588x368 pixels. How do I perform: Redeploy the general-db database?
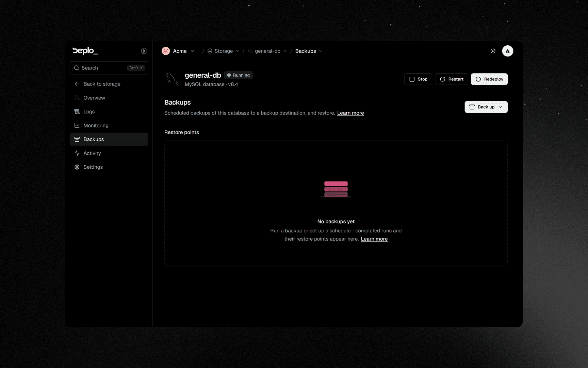[489, 79]
